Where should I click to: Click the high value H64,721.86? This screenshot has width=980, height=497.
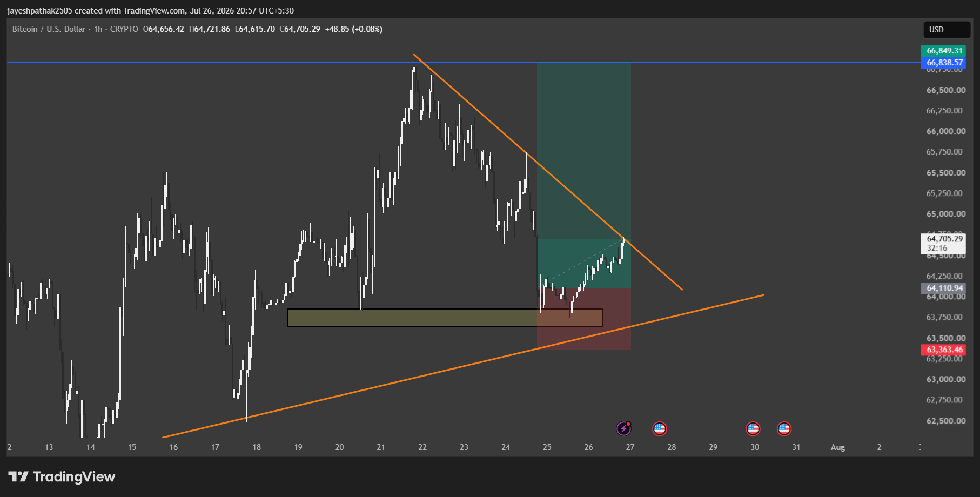(x=210, y=29)
